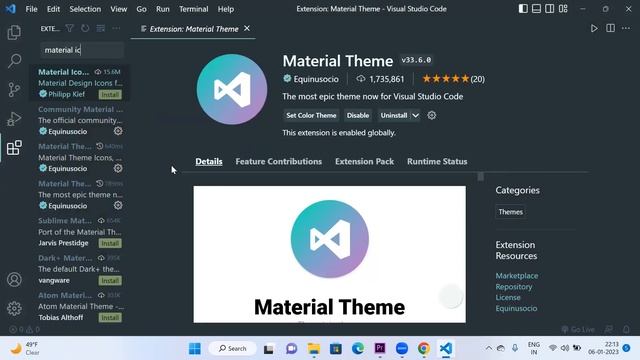Screen dimensions: 640x360
Task: Expand the Uninstall dropdown arrow
Action: (x=415, y=116)
